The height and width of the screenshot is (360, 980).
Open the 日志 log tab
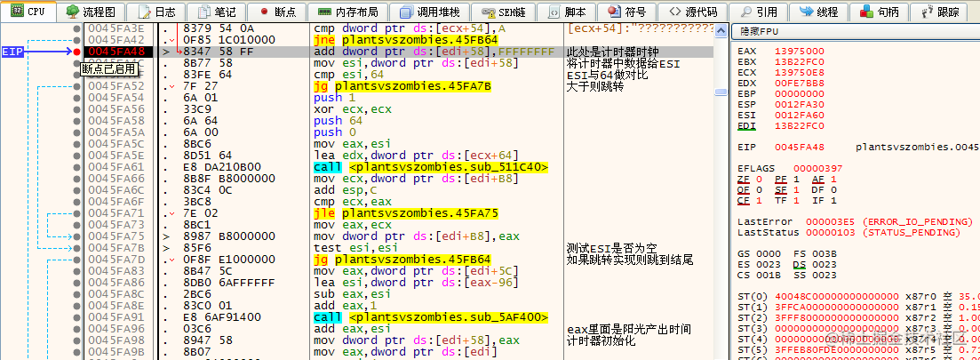[157, 12]
